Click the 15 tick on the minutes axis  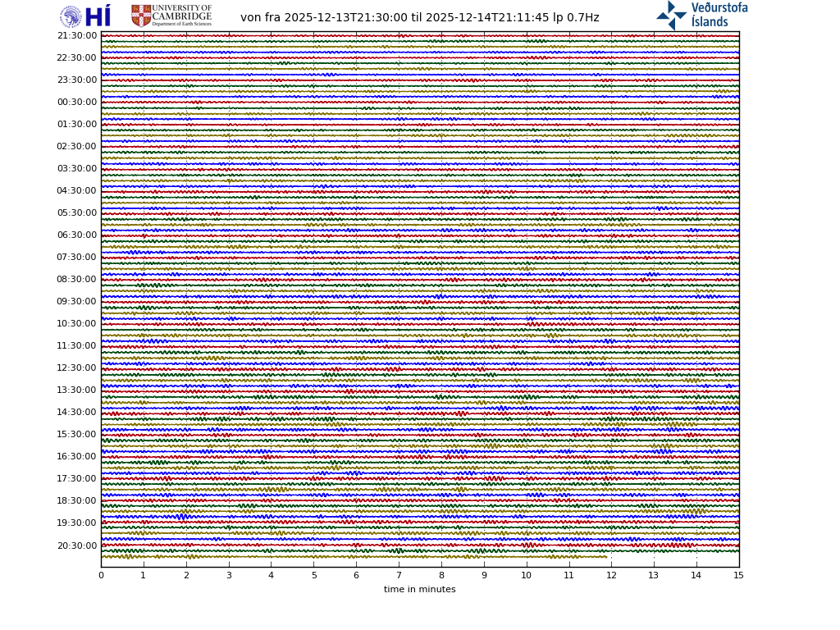[738, 575]
